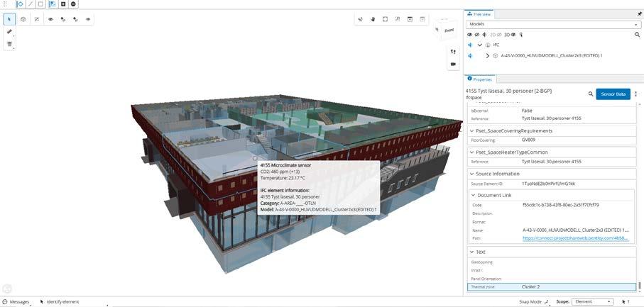The width and height of the screenshot is (644, 307).
Task: Select the Tree view tab
Action: (480, 14)
